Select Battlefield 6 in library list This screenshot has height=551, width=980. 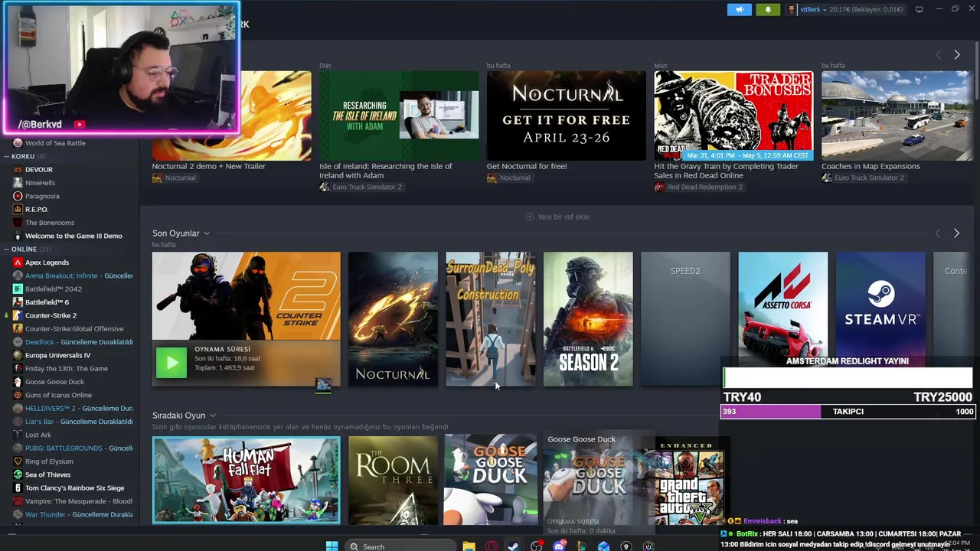pyautogui.click(x=47, y=302)
